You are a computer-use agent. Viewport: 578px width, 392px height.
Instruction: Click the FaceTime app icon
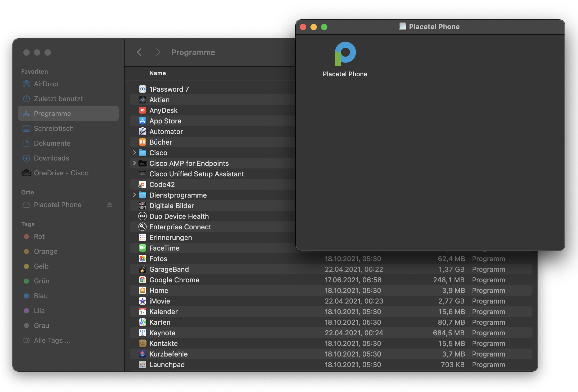(x=143, y=248)
